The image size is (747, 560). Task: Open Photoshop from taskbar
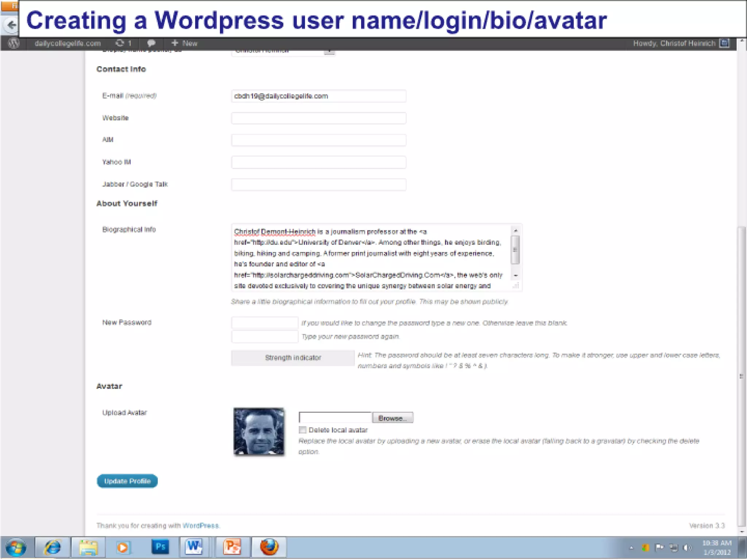(x=160, y=547)
